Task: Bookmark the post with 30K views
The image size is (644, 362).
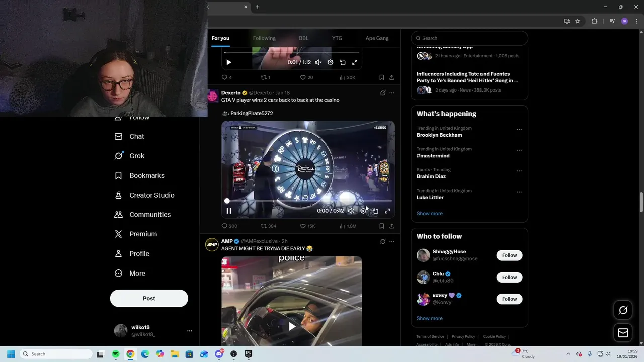Action: [x=382, y=77]
